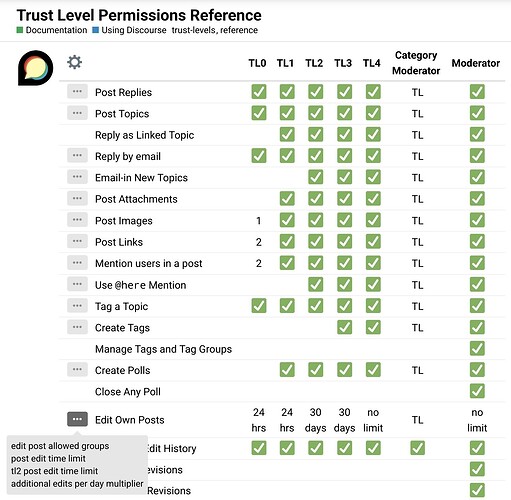Expand ellipsis details for Mention users in a post
This screenshot has width=511, height=500.
pyautogui.click(x=77, y=263)
